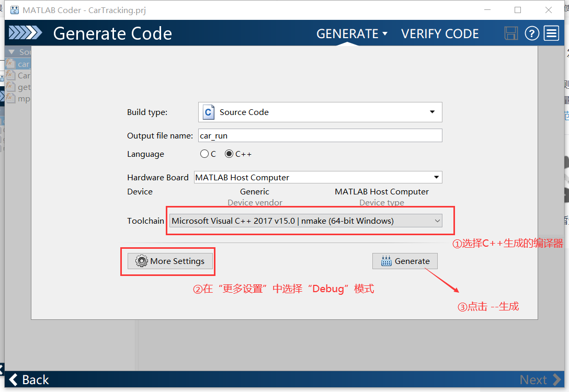Click the get function file icon in sidebar
The width and height of the screenshot is (569, 392).
click(x=12, y=87)
